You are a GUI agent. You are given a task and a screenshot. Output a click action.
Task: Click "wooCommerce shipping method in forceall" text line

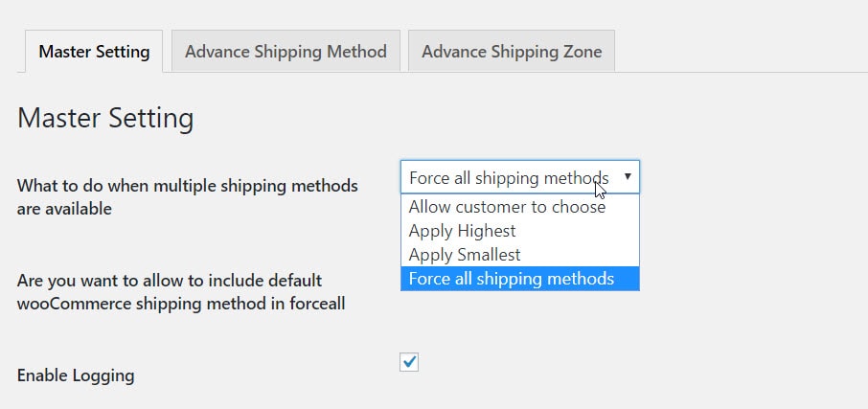(x=181, y=304)
